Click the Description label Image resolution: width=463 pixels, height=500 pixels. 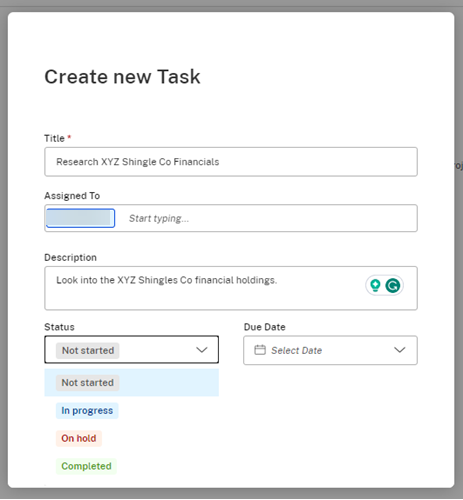point(70,258)
